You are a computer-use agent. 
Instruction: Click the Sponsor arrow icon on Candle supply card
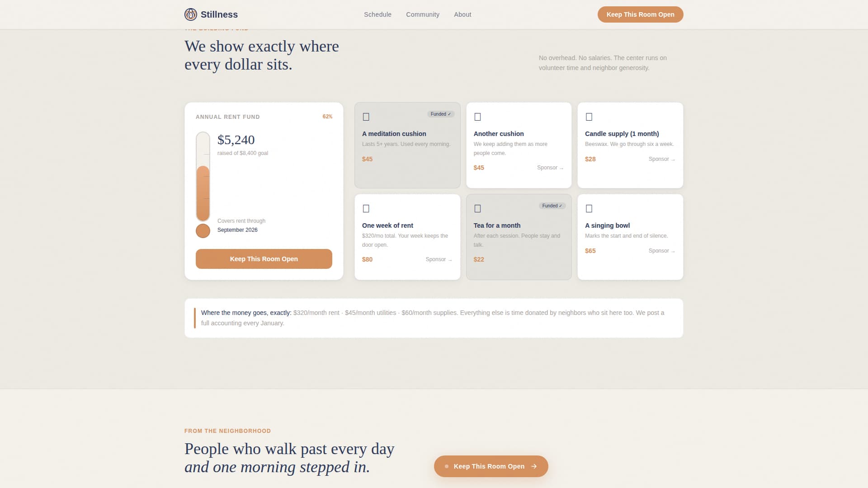(x=673, y=159)
